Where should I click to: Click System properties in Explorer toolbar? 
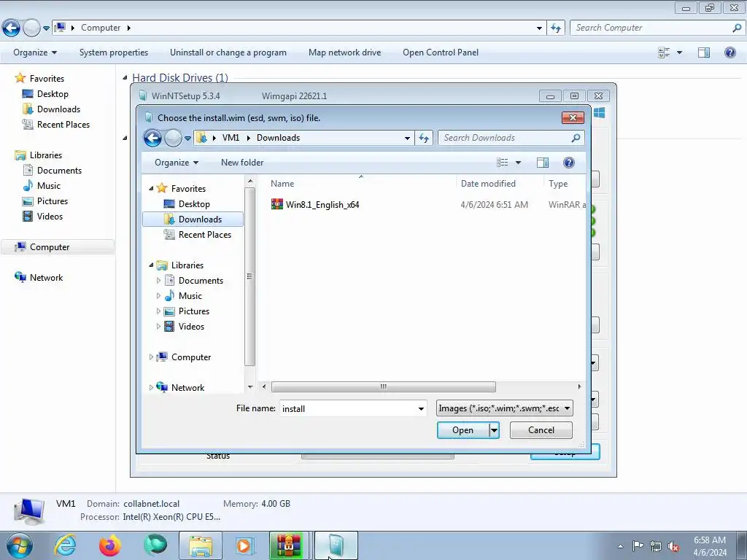pos(113,52)
